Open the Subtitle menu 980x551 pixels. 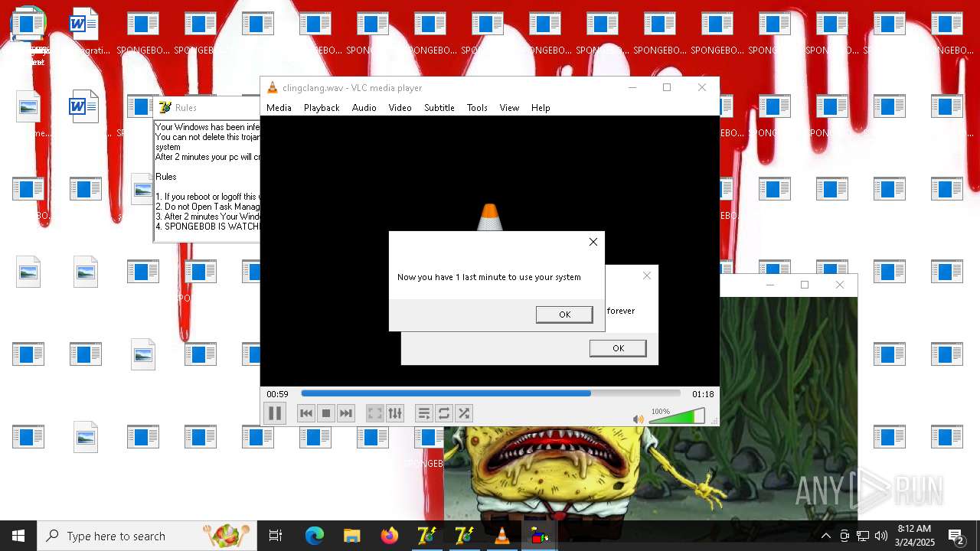point(439,108)
